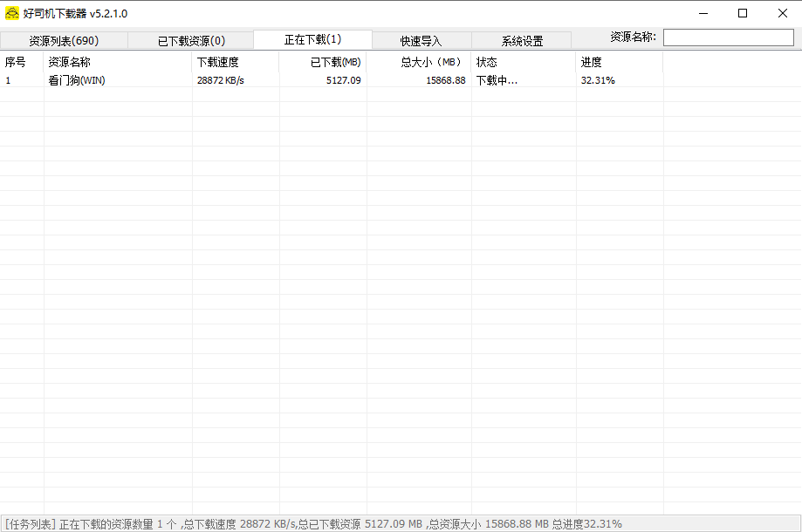Click the 5127.09 downloaded cell

pos(344,80)
